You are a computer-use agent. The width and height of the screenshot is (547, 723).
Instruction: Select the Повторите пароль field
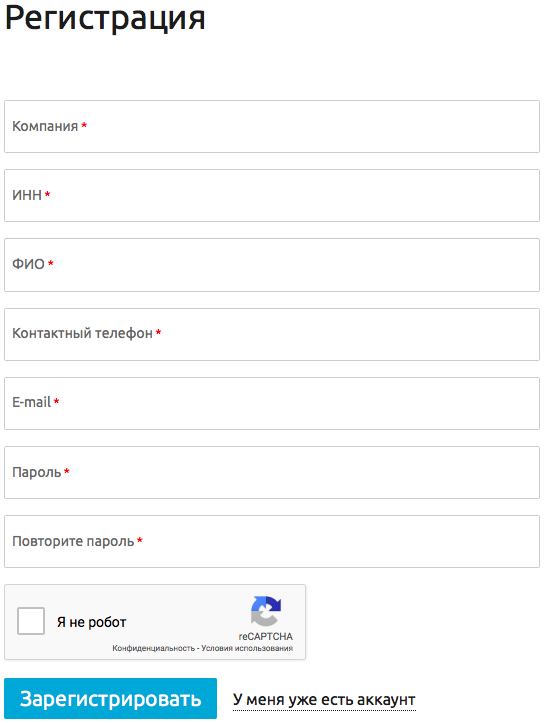(272, 541)
